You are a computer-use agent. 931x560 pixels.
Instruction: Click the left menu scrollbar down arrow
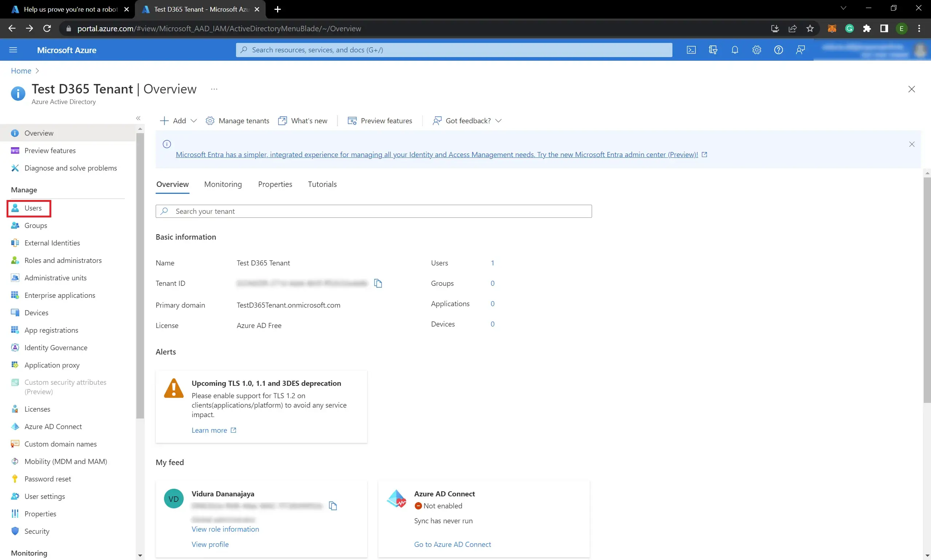coord(140,556)
